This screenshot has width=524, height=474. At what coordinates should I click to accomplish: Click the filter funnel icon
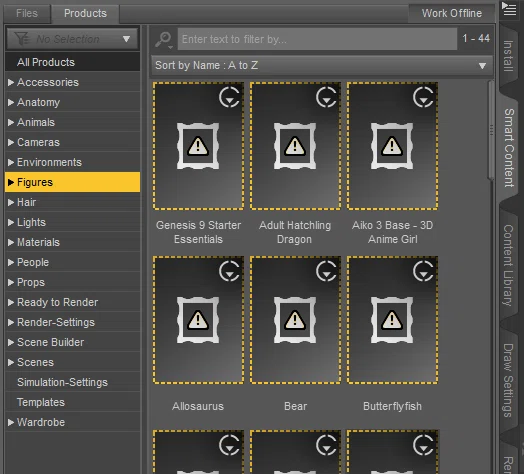pyautogui.click(x=22, y=39)
